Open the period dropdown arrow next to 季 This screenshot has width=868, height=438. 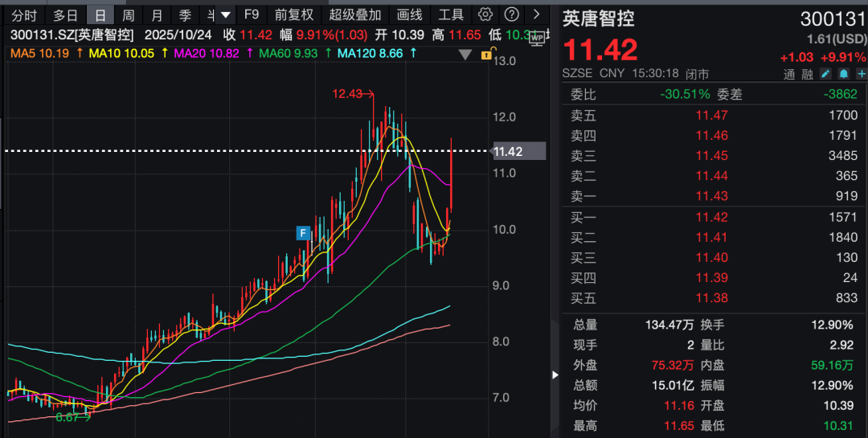pos(226,14)
